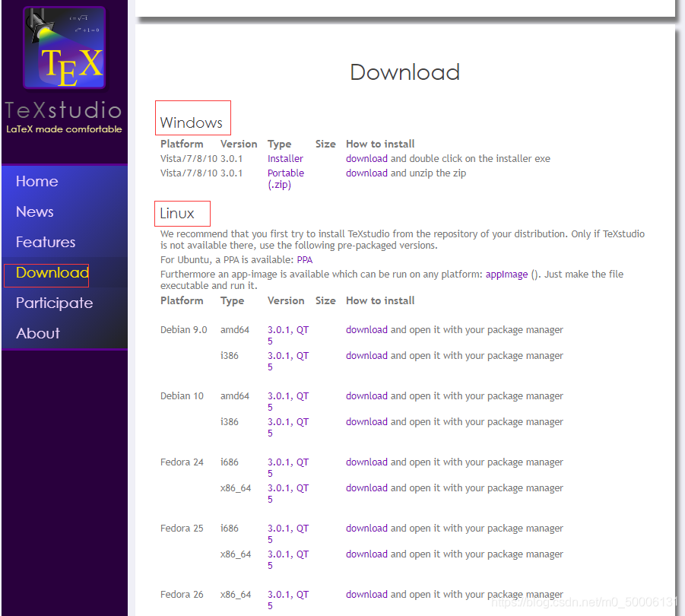Screen dimensions: 685x616
Task: Click the Windows section heading
Action: (192, 122)
